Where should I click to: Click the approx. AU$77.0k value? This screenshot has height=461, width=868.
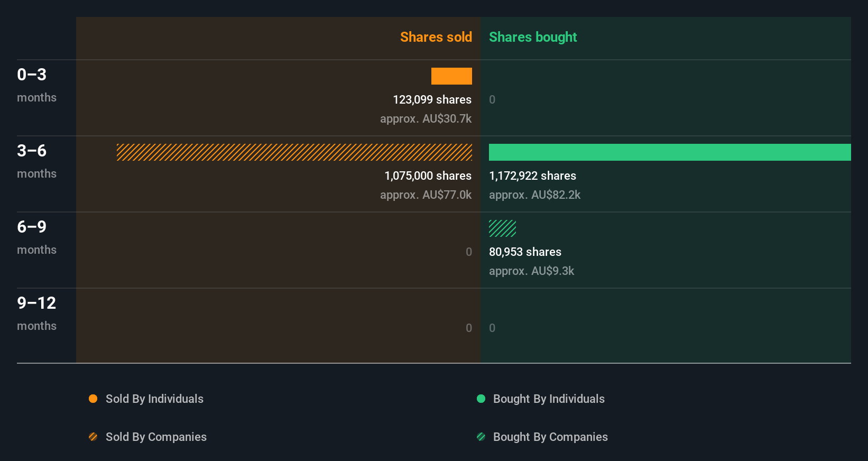pyautogui.click(x=426, y=195)
